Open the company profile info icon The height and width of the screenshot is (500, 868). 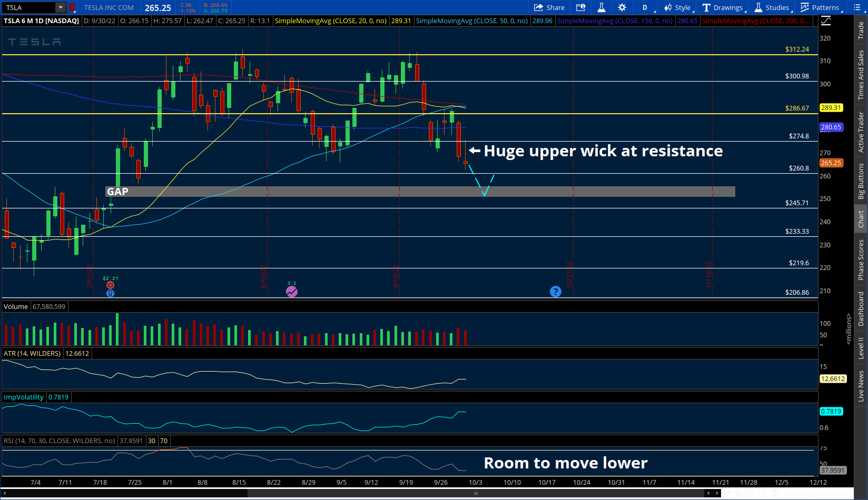tap(580, 7)
